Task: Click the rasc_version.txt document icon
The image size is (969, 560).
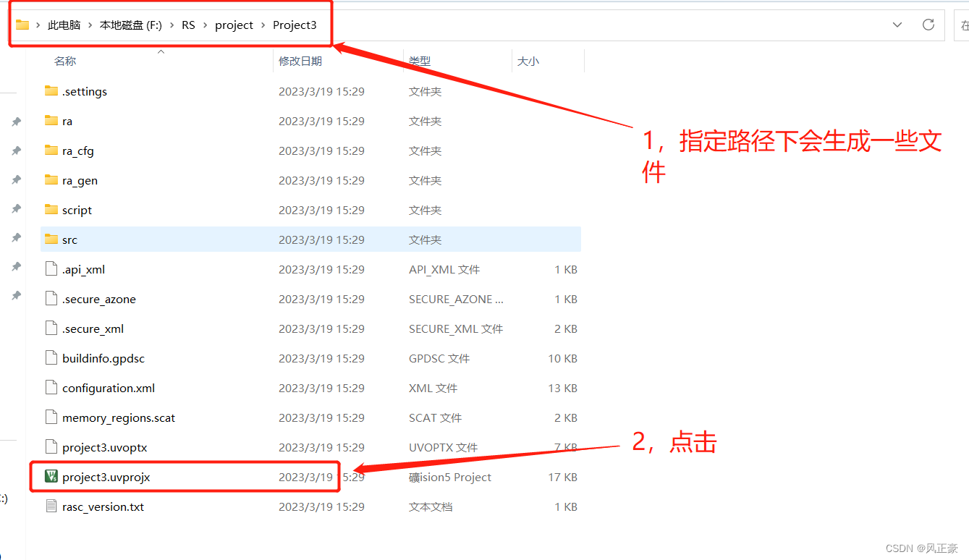Action: coord(51,506)
